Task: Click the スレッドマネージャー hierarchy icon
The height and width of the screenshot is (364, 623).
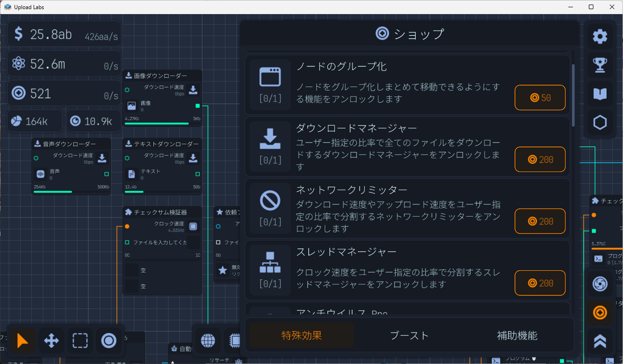Action: pyautogui.click(x=270, y=262)
